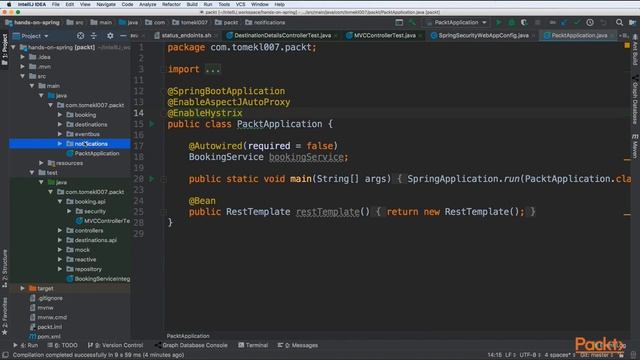Open the Refactor menu

tap(171, 4)
